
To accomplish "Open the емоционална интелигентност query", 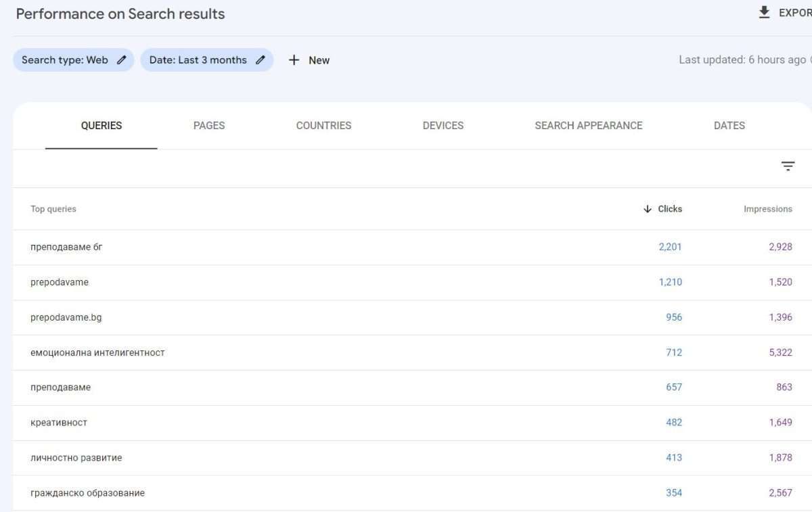I will (97, 352).
